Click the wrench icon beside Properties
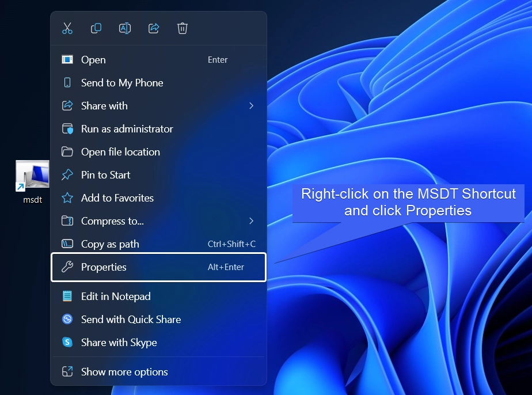The height and width of the screenshot is (395, 532). point(67,267)
